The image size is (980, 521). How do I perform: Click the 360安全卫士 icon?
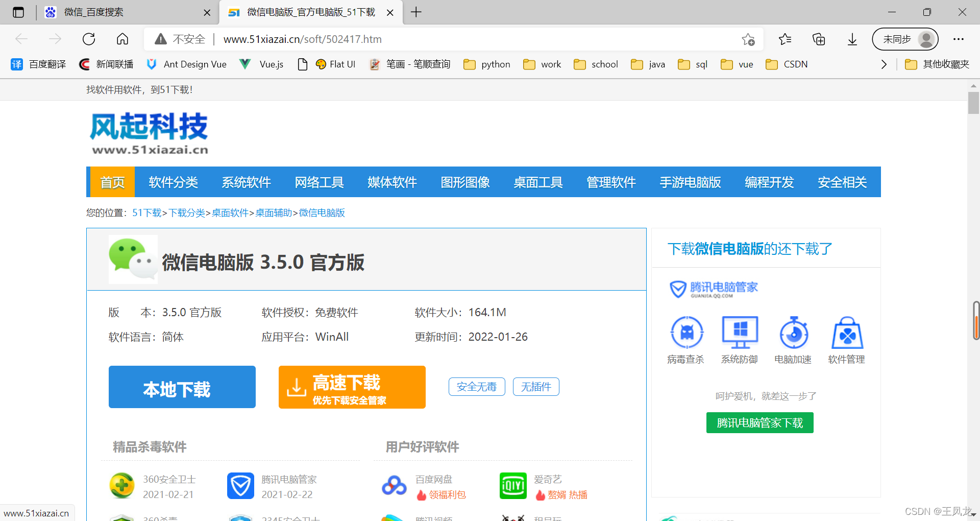pos(122,486)
